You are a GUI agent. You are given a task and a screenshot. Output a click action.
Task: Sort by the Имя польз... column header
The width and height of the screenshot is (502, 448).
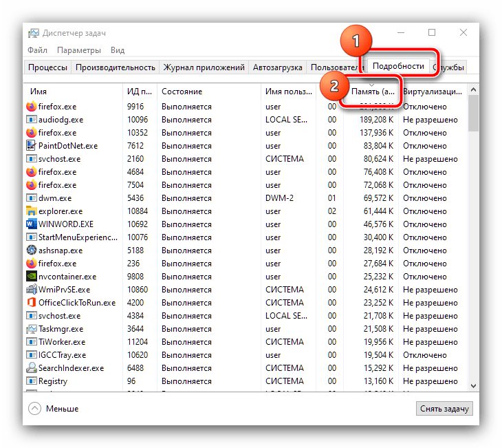tap(288, 92)
